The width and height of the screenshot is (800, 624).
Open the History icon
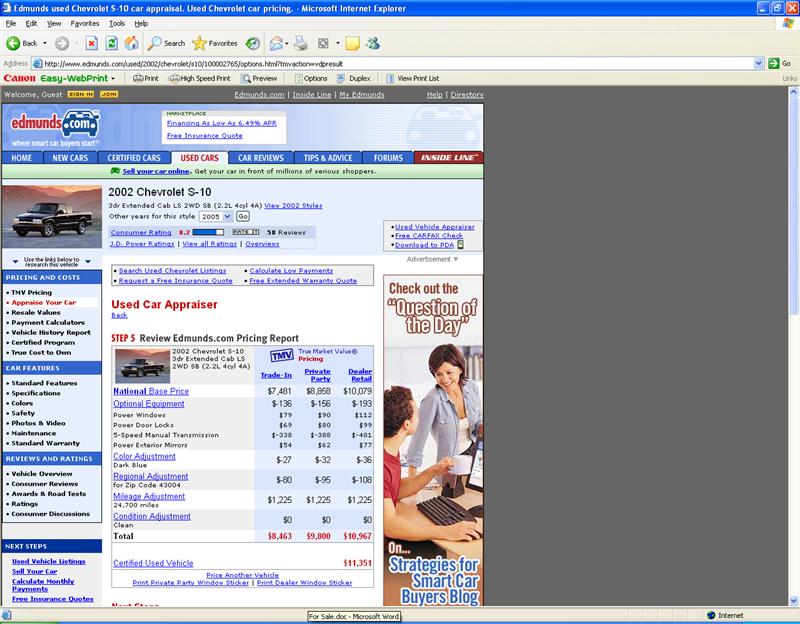[x=253, y=43]
